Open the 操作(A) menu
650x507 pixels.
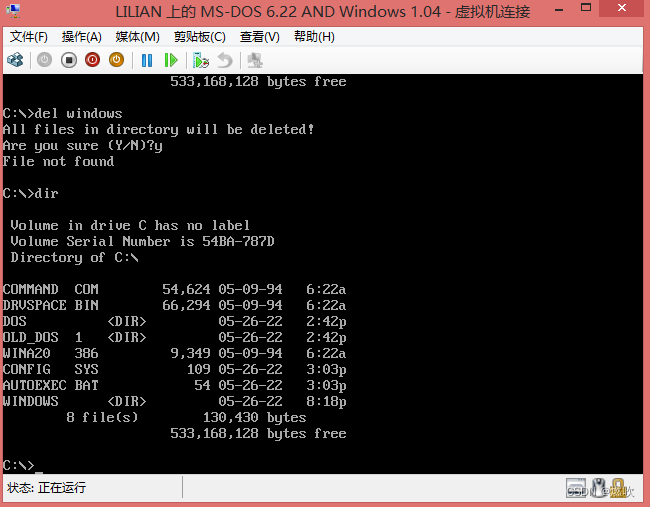click(82, 37)
